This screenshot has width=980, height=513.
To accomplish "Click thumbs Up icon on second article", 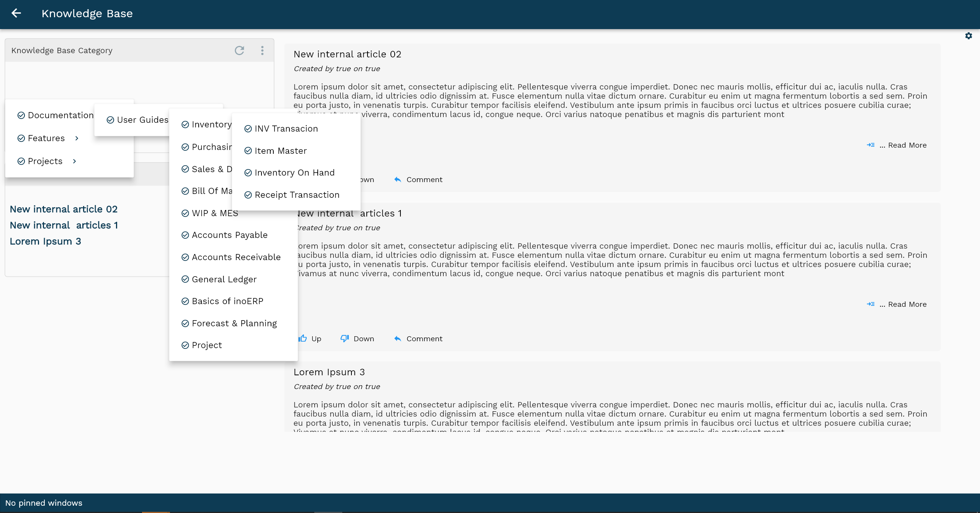I will tap(303, 339).
